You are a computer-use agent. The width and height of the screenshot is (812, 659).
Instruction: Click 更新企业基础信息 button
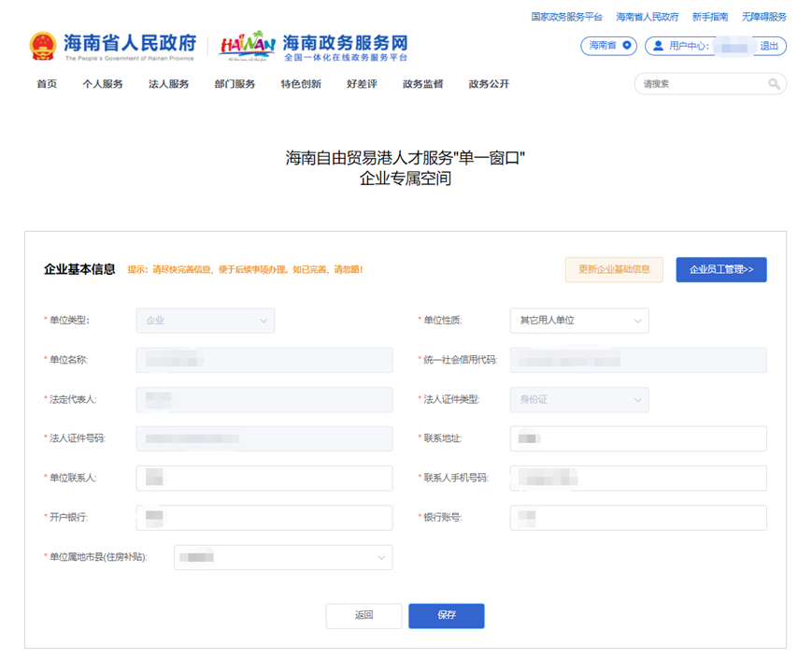(x=614, y=269)
